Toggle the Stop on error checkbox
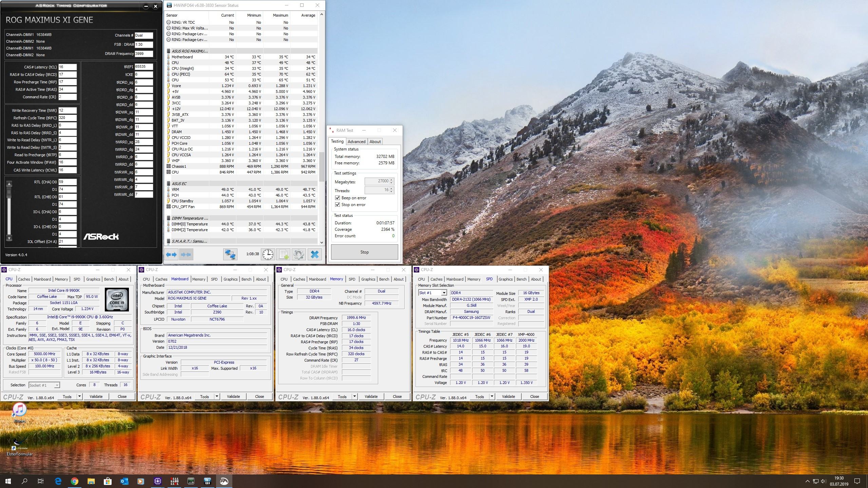This screenshot has width=868, height=488. [x=337, y=205]
